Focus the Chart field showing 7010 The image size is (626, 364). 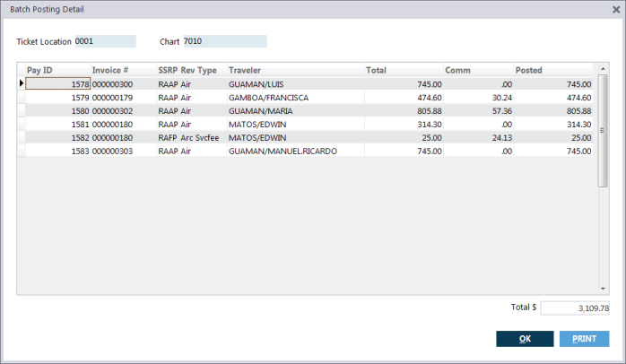225,41
